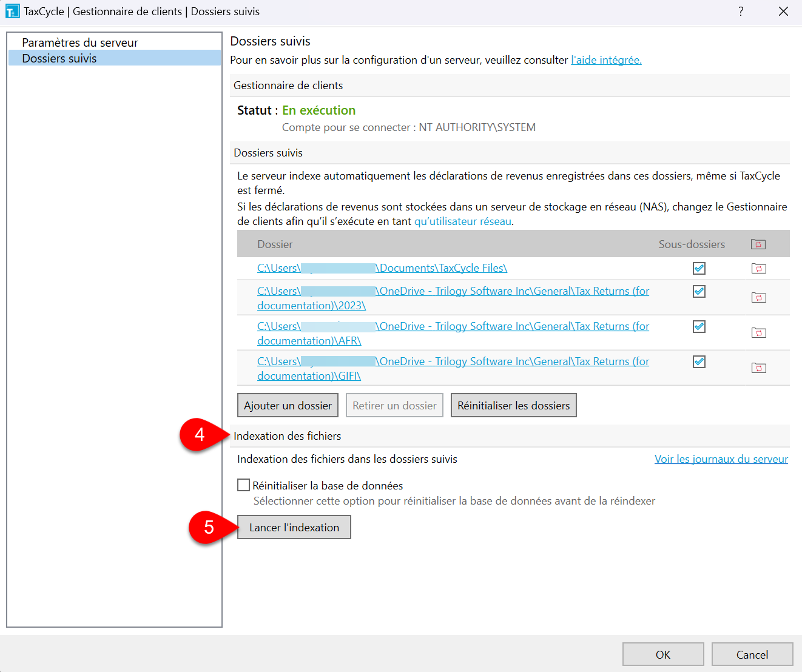Uncheck Sous-dossiers for TaxCycle Files path
This screenshot has height=672, width=802.
699,268
